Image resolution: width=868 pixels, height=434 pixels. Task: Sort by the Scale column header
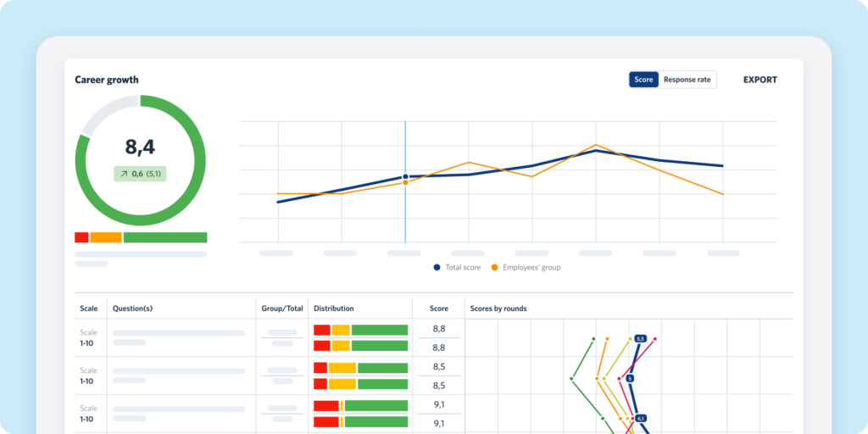pyautogui.click(x=89, y=309)
